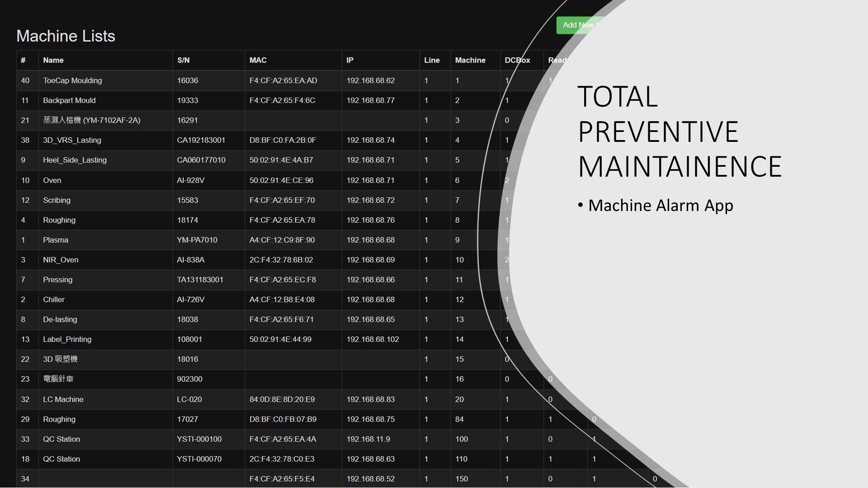
Task: Click Label_Printing IP 192.168.68.102
Action: pos(373,339)
